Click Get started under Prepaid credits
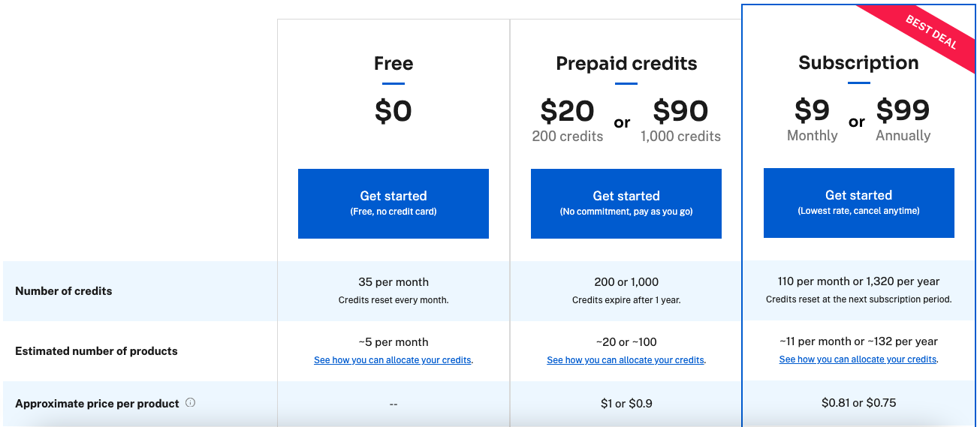980x427 pixels. [x=626, y=203]
